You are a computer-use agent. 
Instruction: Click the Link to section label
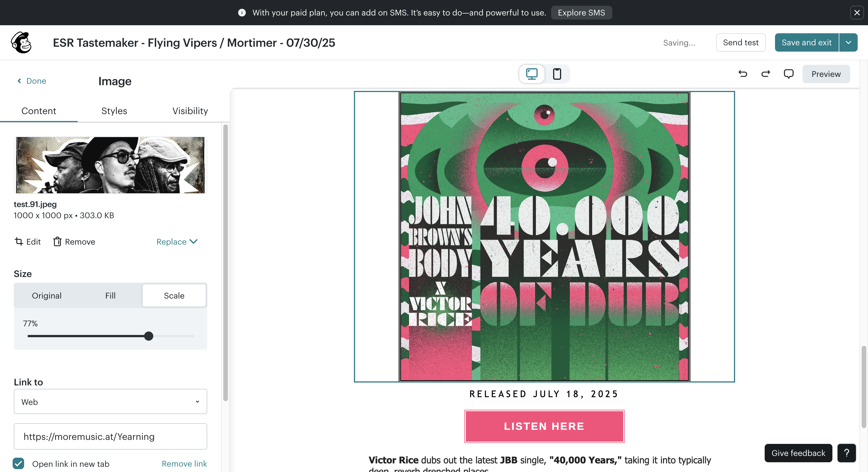point(28,382)
